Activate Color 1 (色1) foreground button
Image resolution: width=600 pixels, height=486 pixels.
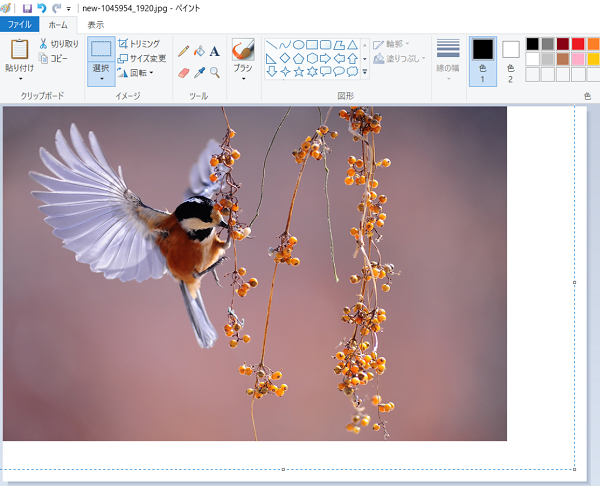(x=483, y=61)
